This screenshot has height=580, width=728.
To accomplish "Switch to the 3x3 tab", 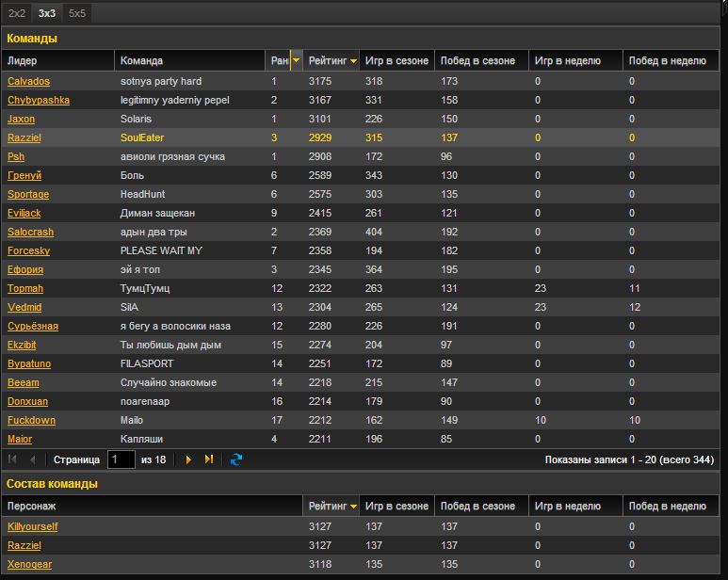I will tap(47, 13).
